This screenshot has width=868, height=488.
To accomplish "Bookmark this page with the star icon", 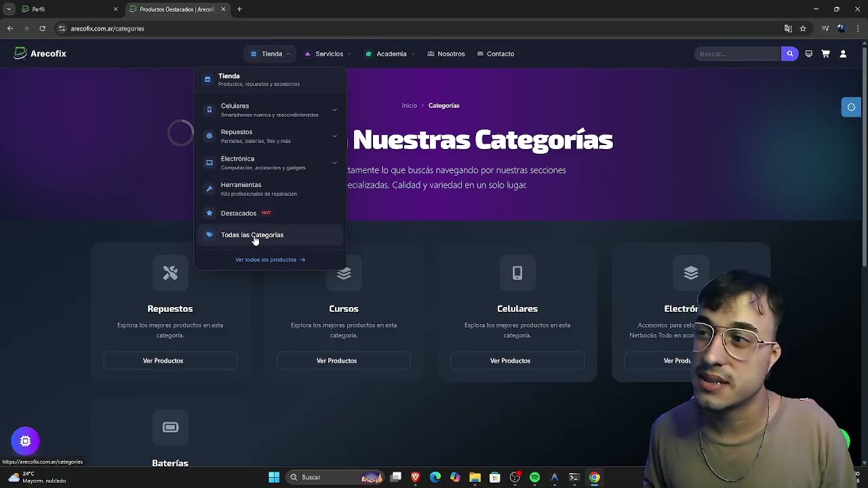I will pos(803,28).
